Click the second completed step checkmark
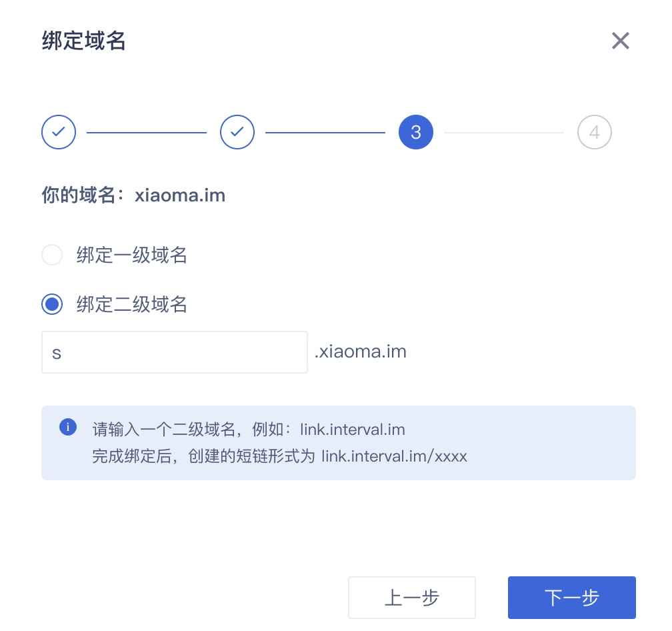 point(237,132)
